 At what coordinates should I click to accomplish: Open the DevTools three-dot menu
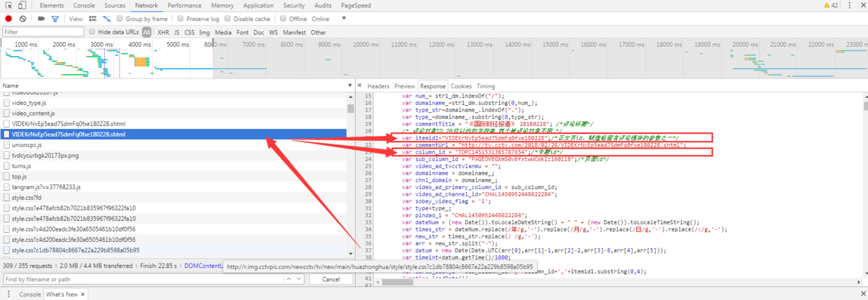(851, 6)
